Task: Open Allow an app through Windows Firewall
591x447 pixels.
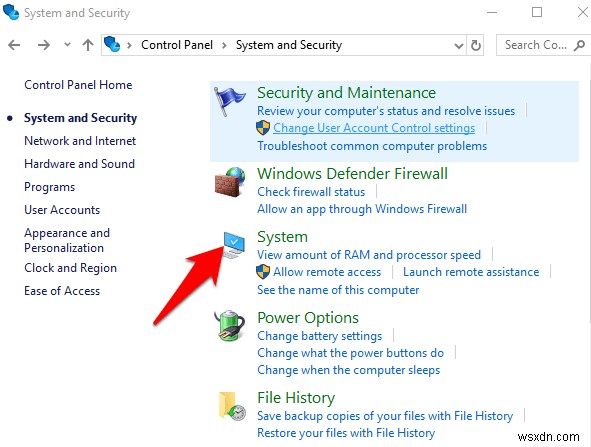Action: pos(362,209)
